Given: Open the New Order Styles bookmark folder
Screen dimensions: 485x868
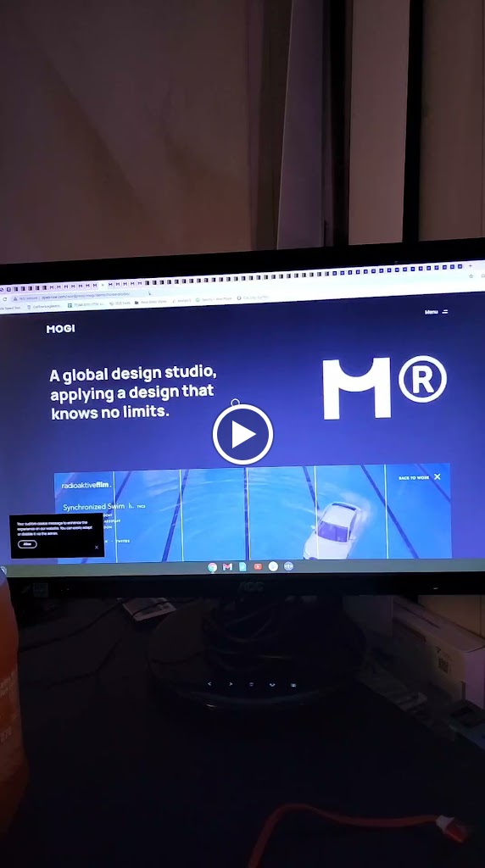Looking at the screenshot, I should click(151, 303).
